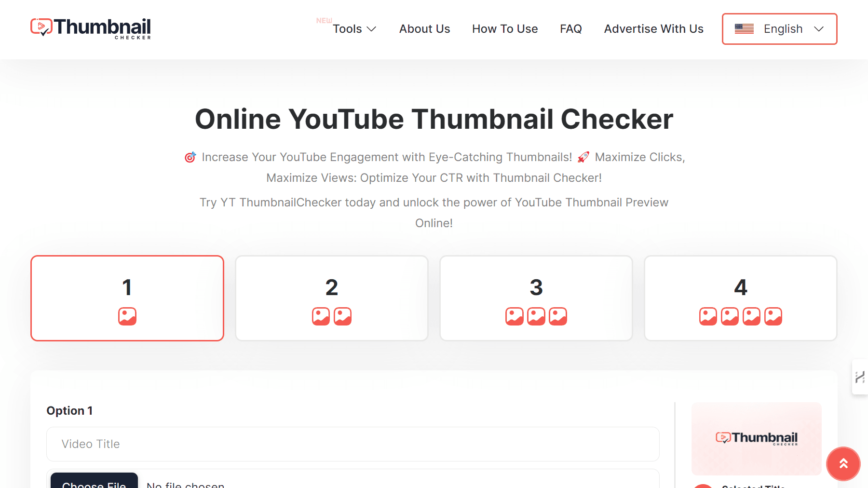
Task: Click the last image icon in card 4
Action: tap(773, 316)
